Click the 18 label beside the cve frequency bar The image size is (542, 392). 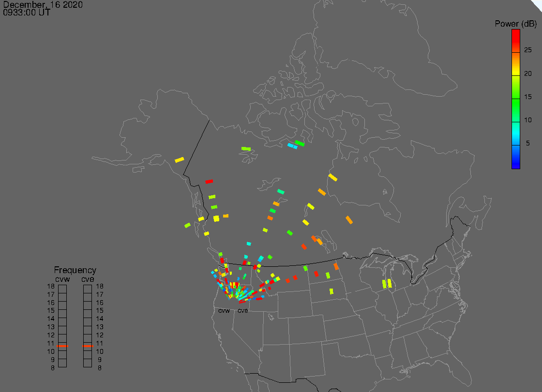(100, 286)
